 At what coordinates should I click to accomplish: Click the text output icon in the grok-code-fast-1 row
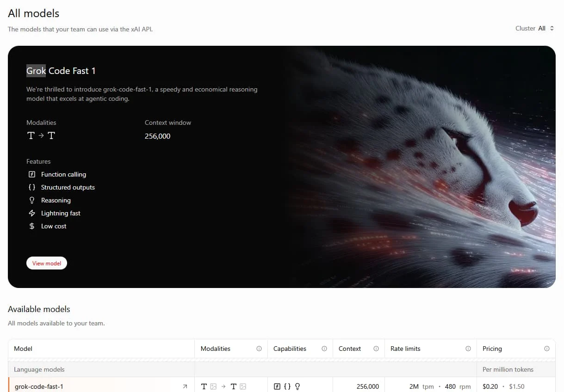pos(234,386)
